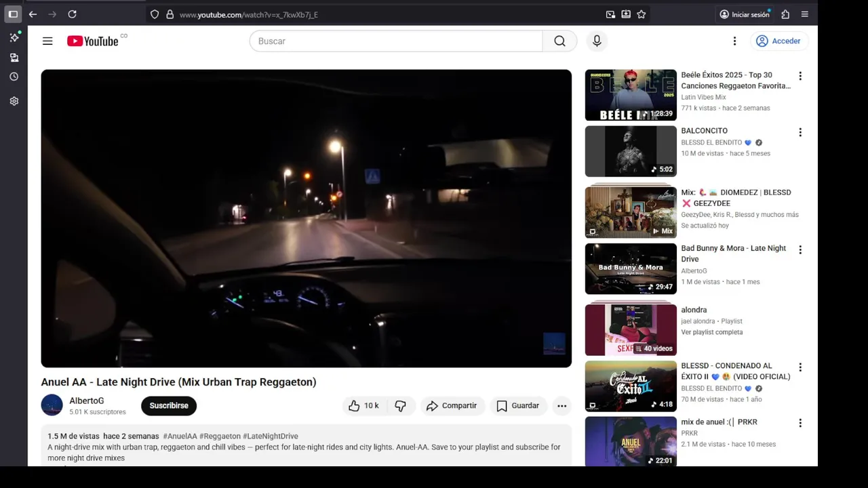This screenshot has width=868, height=488.
Task: Open more actions under video
Action: 561,406
